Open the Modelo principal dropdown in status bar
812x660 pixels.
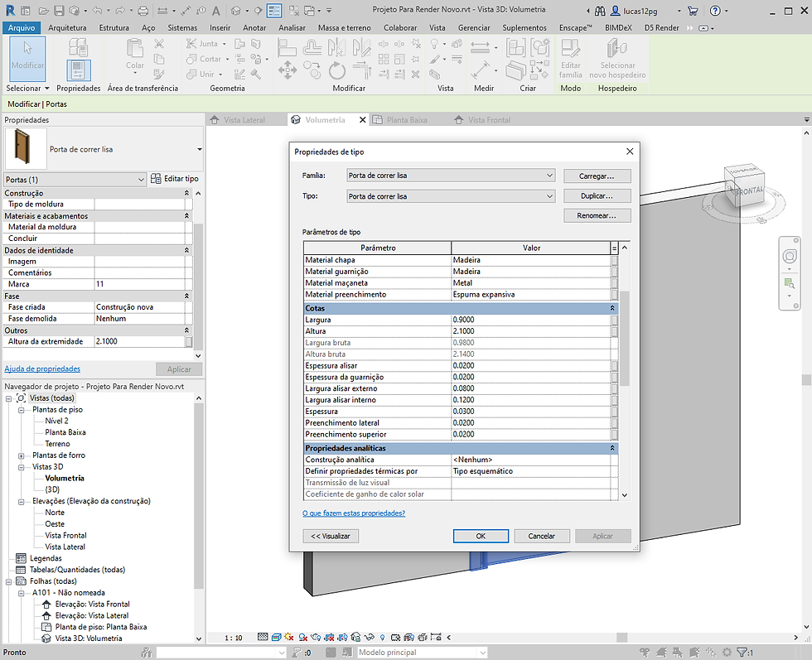[x=422, y=653]
